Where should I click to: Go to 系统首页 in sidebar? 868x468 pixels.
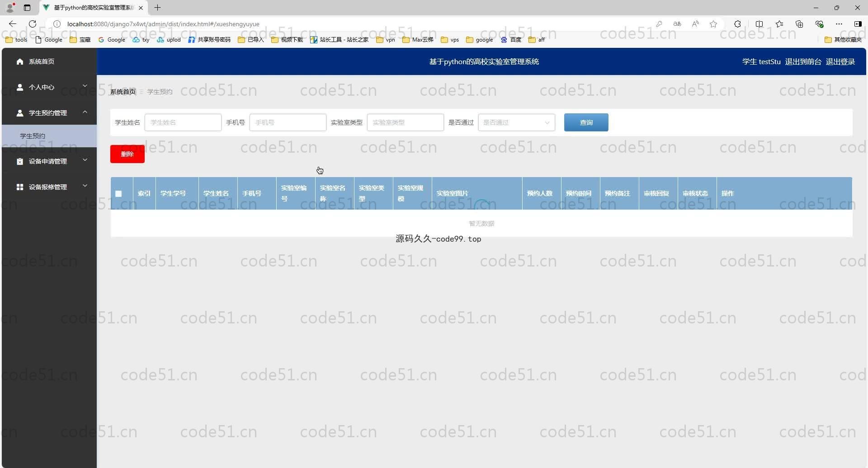pyautogui.click(x=49, y=61)
